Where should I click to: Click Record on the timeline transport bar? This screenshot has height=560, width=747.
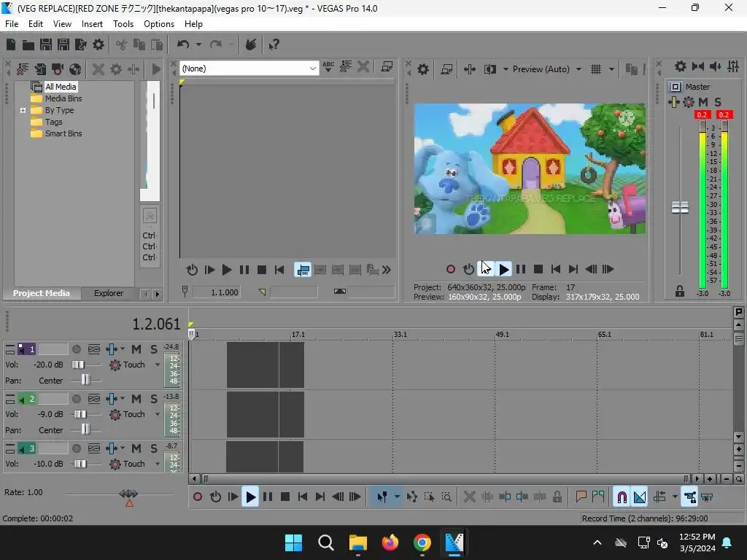(x=198, y=497)
